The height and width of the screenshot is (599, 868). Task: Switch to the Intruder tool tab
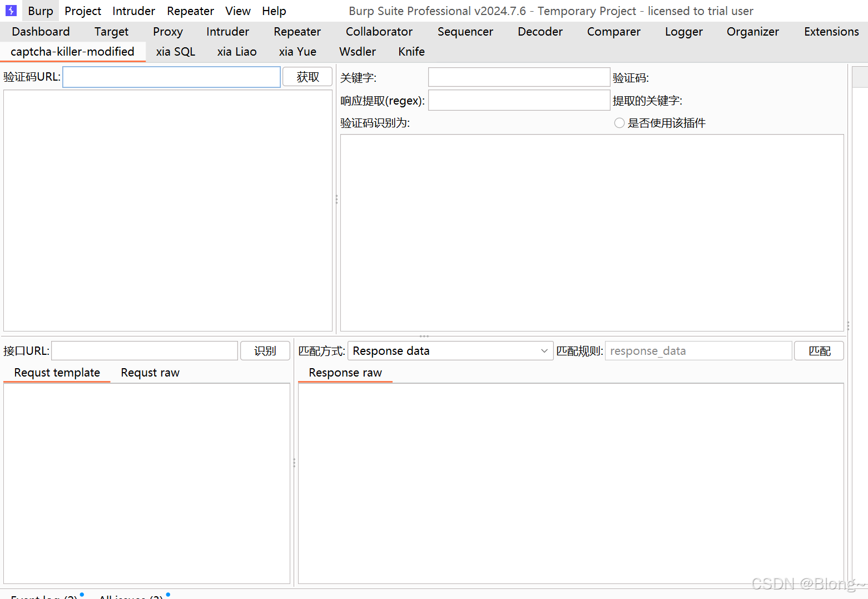(x=227, y=32)
